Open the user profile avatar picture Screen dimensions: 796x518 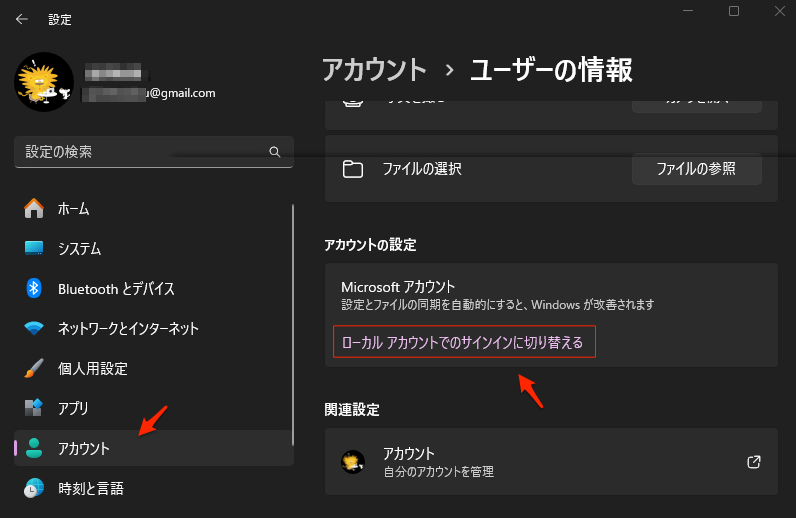44,82
